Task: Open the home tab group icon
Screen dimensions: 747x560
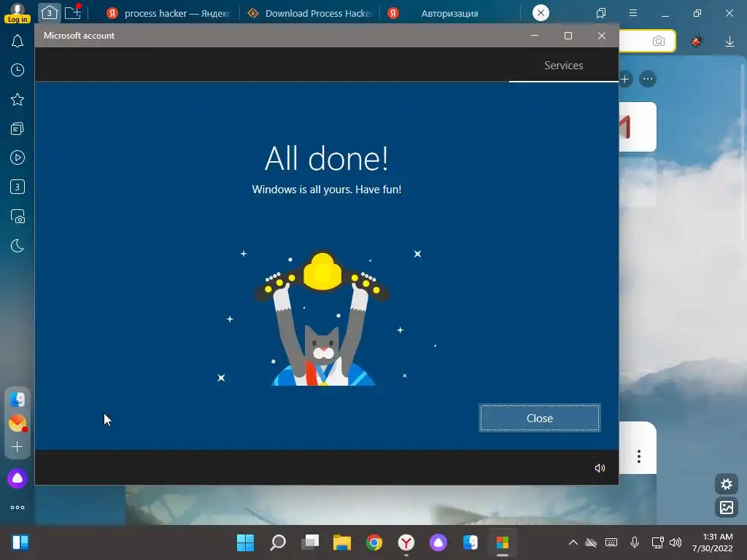Action: (49, 13)
